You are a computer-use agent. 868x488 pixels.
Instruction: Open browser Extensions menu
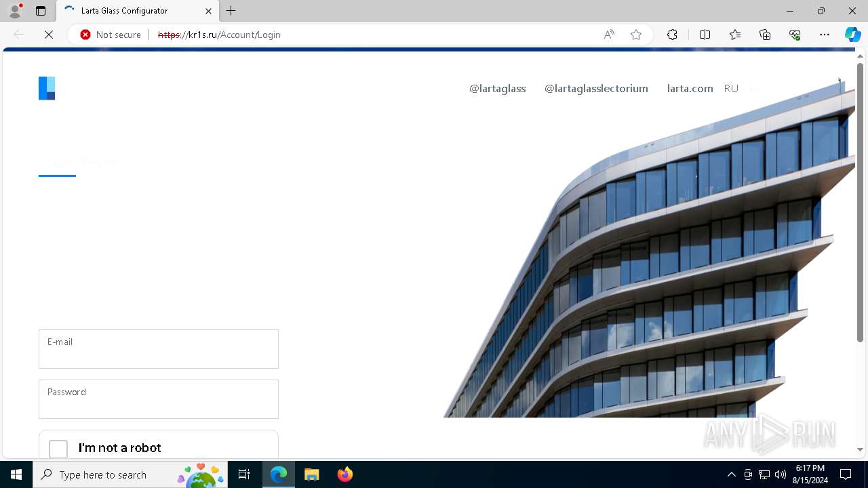tap(672, 35)
